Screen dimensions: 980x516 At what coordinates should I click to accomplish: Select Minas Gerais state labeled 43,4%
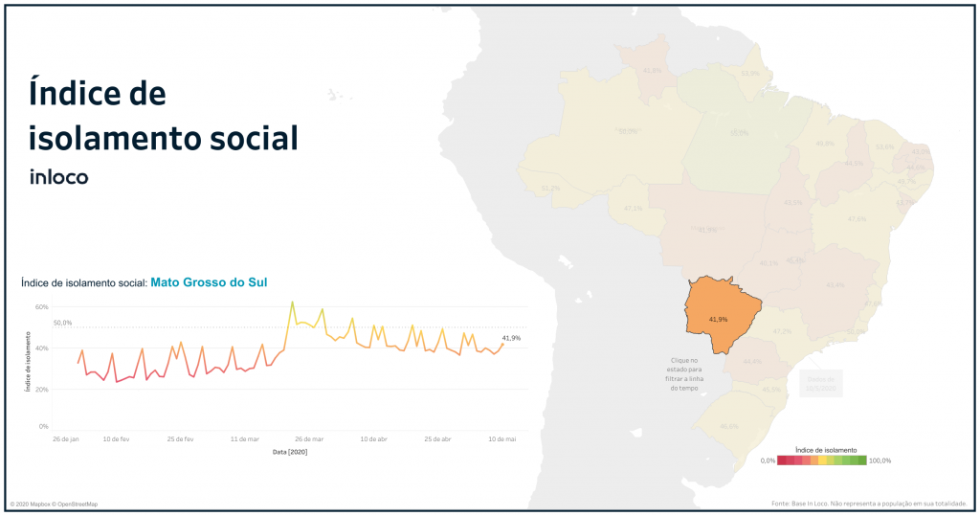(835, 284)
